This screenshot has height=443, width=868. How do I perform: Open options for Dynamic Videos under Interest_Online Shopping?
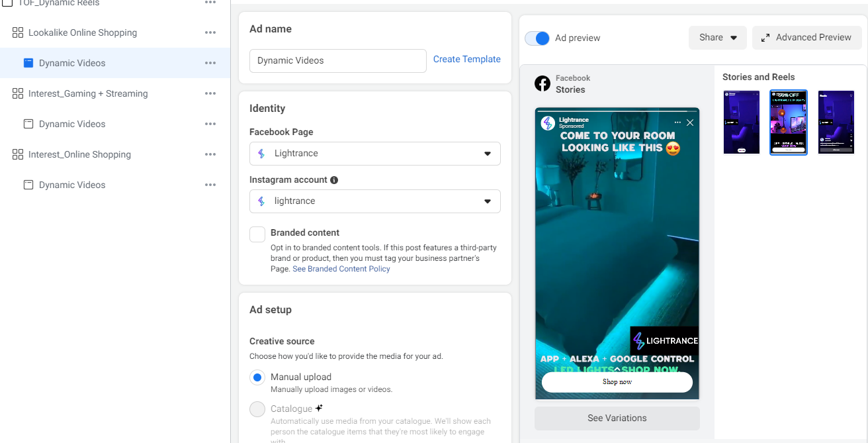pyautogui.click(x=210, y=185)
